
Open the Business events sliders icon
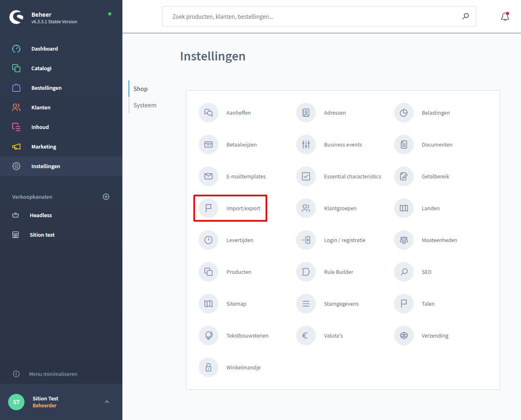[x=306, y=144]
